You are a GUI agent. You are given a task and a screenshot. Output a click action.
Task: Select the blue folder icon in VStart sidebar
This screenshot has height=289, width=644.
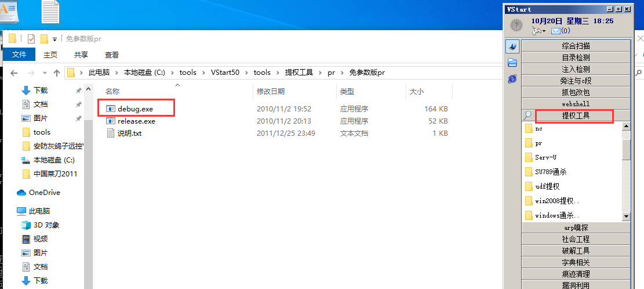[512, 62]
